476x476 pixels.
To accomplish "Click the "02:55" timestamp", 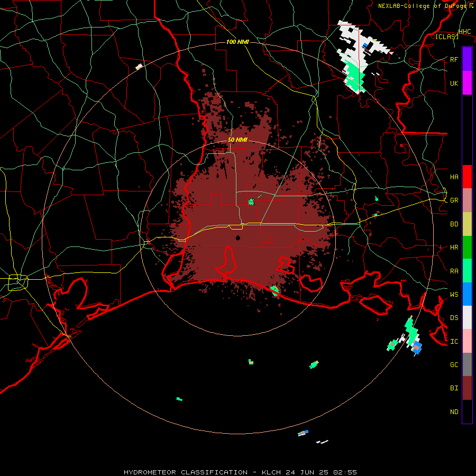I will point(345,472).
